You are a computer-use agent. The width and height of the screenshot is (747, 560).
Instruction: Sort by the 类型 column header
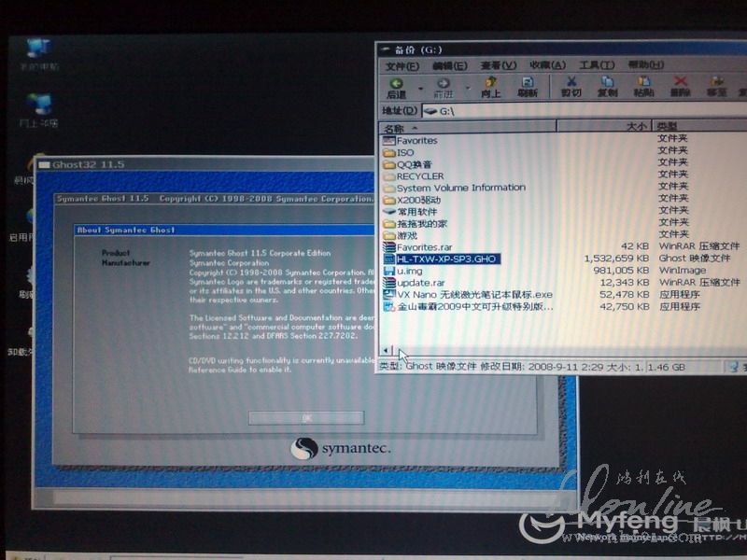click(x=699, y=126)
